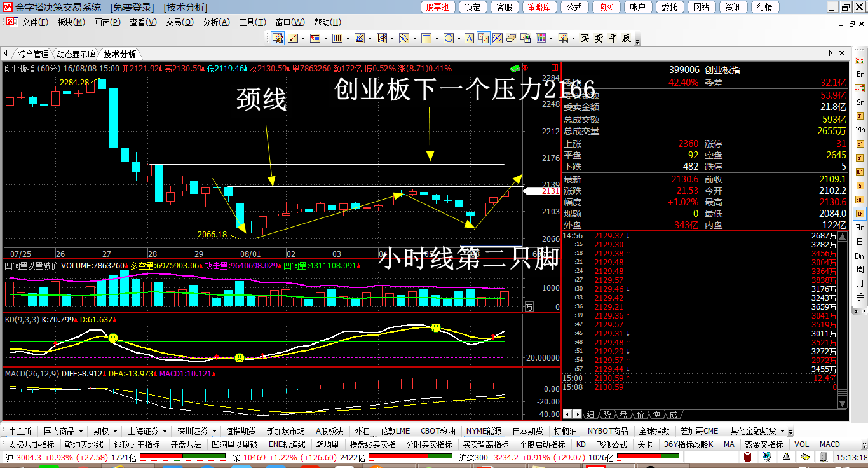Click the 卖 (sell) toolbar button
Screen dimensions: 868x468
click(598, 38)
